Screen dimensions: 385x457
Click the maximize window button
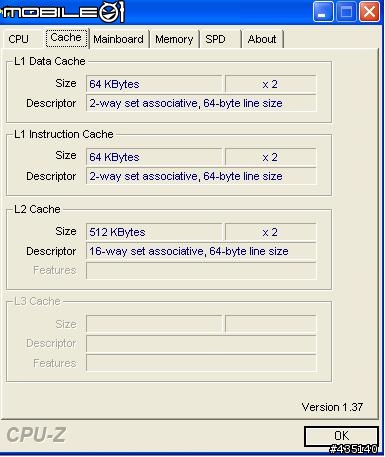[x=346, y=12]
